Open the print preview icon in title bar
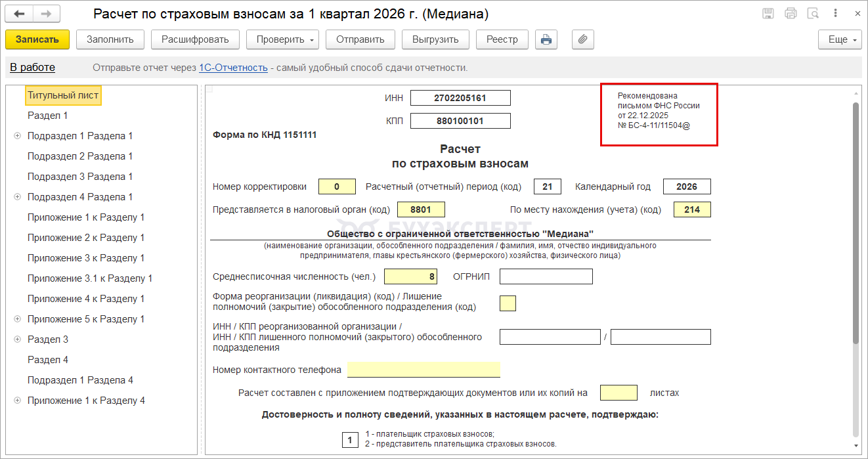868x459 pixels. tap(813, 13)
